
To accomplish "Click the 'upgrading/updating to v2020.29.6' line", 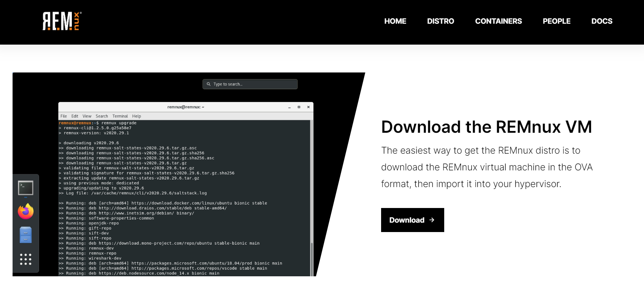I will coord(101,188).
